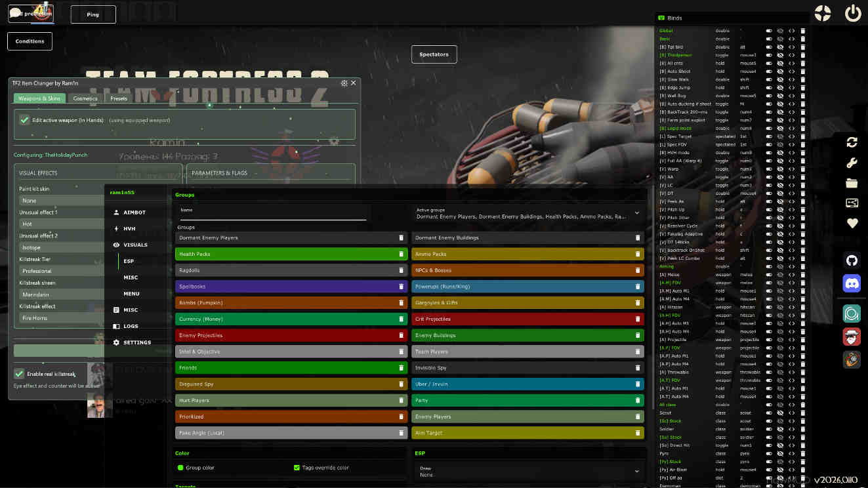The height and width of the screenshot is (488, 868).
Task: Toggle visibility eye for Slow Walk bind
Action: tap(780, 79)
